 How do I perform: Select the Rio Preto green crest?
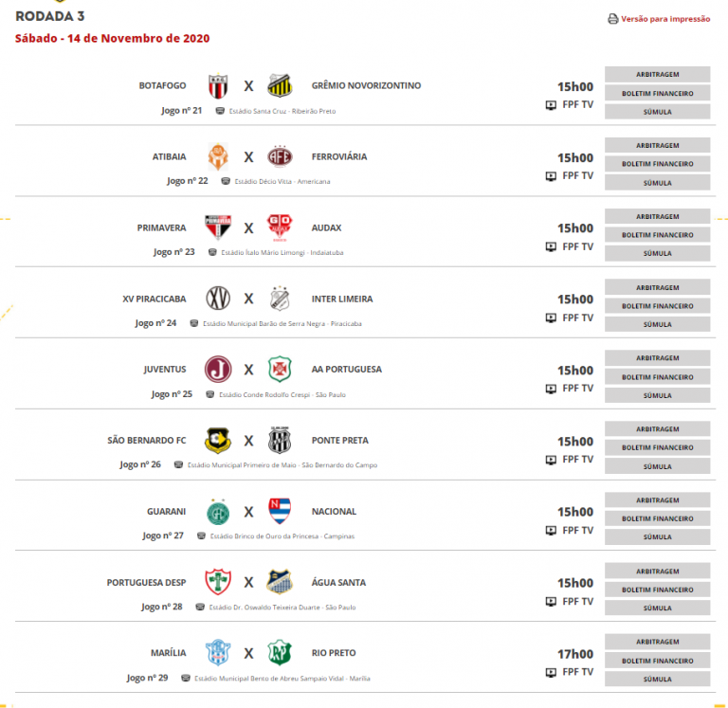280,652
